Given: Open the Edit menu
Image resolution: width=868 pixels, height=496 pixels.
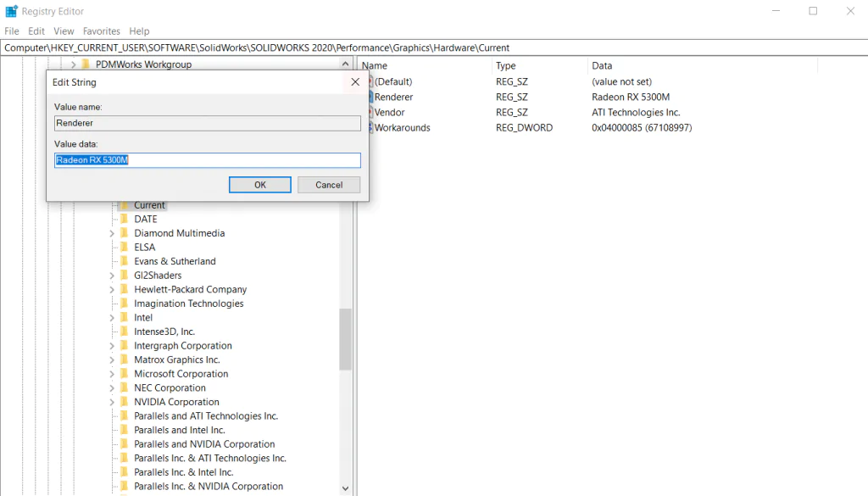Looking at the screenshot, I should 36,31.
